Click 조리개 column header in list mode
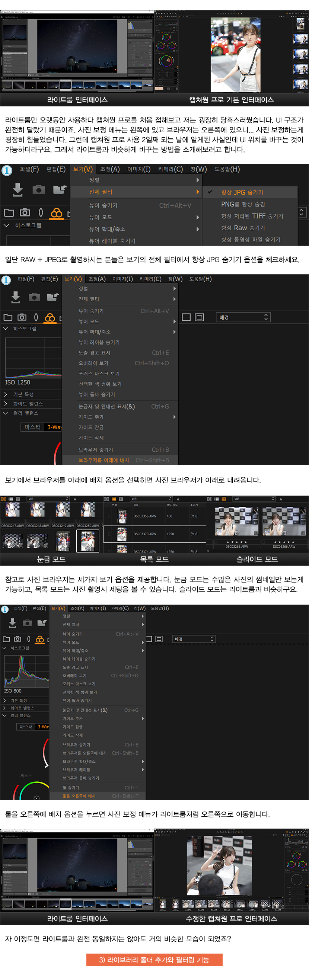The height and width of the screenshot is (980, 309). (194, 505)
